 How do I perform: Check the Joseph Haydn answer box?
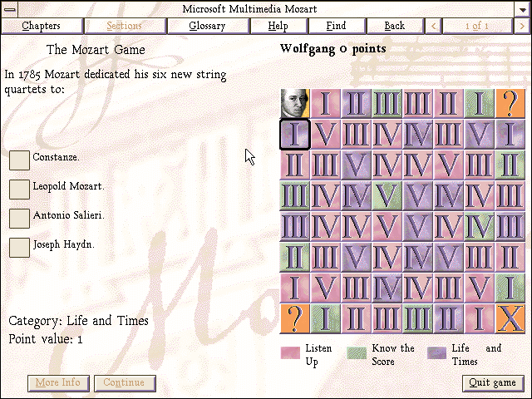(19, 248)
